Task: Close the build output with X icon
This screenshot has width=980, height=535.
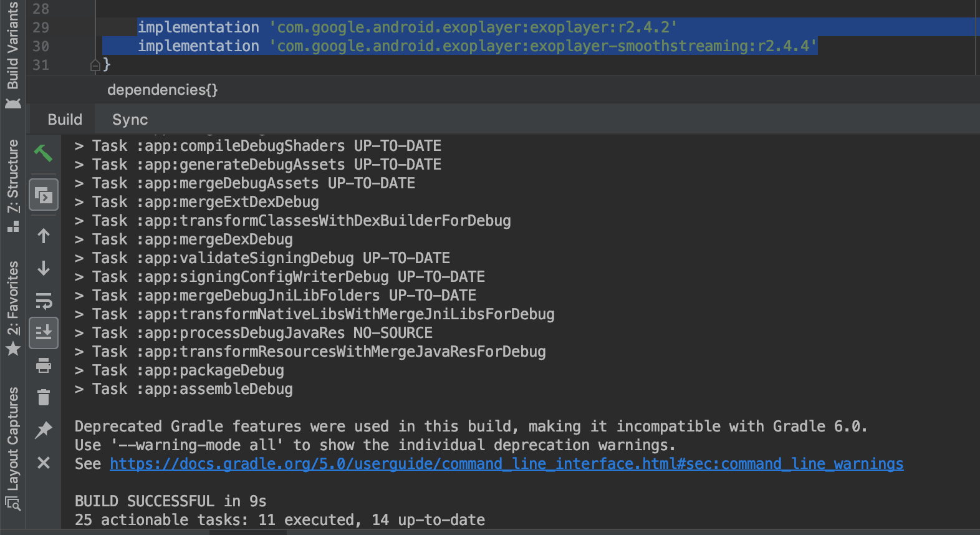Action: (x=44, y=463)
